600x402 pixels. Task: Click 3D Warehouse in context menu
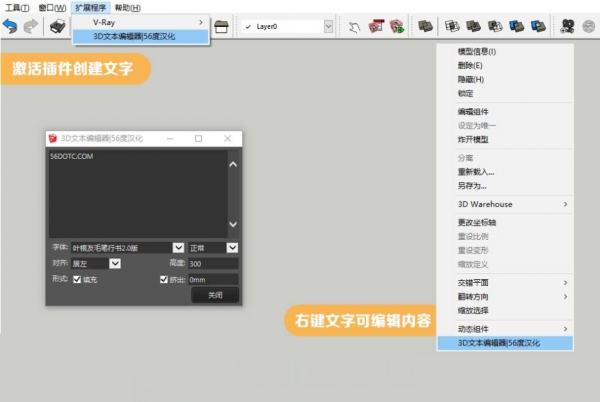[485, 204]
